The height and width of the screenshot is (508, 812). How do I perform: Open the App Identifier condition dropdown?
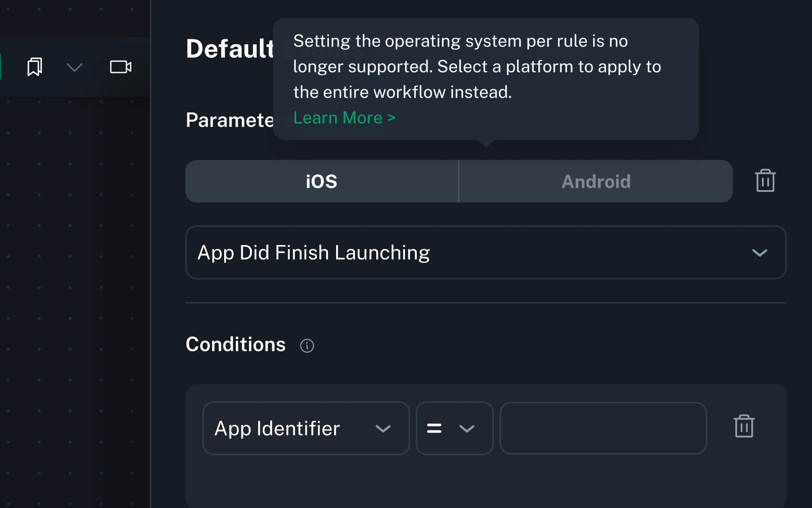(x=305, y=429)
